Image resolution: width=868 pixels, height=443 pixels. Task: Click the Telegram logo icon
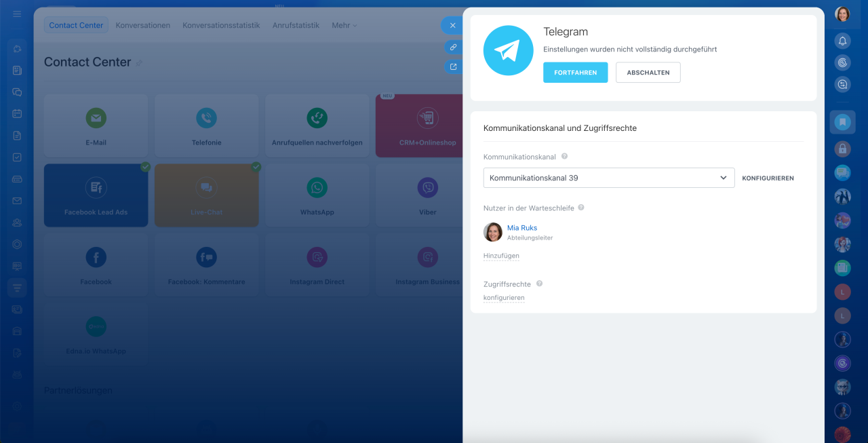(508, 50)
